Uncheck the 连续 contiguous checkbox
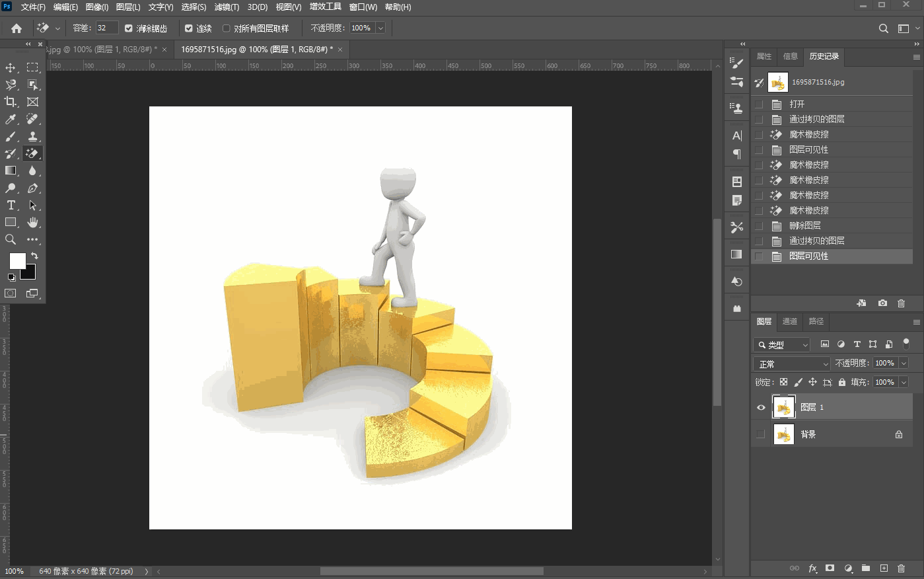This screenshot has width=924, height=579. coord(189,28)
